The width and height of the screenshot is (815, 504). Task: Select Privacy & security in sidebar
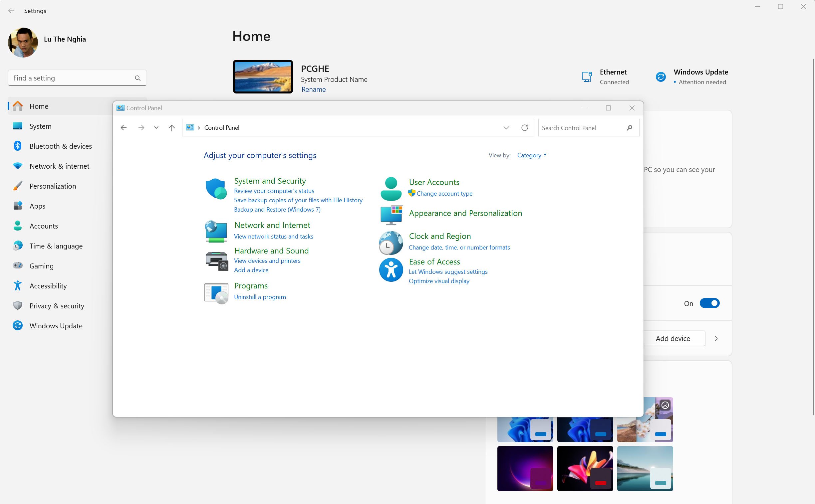[x=57, y=306]
